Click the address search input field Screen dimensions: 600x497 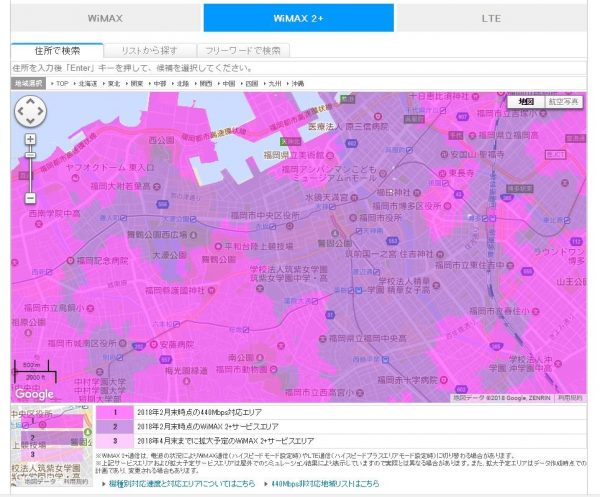[x=298, y=68]
